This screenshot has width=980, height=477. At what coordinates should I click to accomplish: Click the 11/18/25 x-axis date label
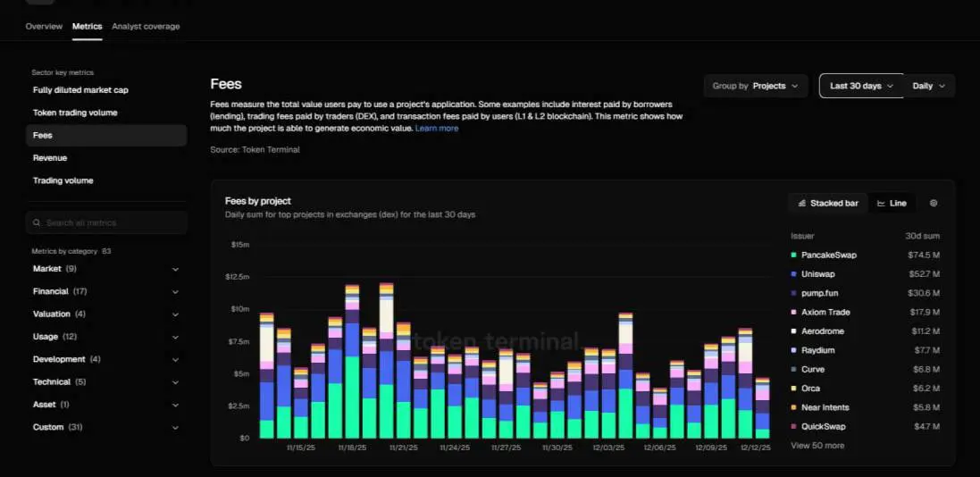point(353,448)
